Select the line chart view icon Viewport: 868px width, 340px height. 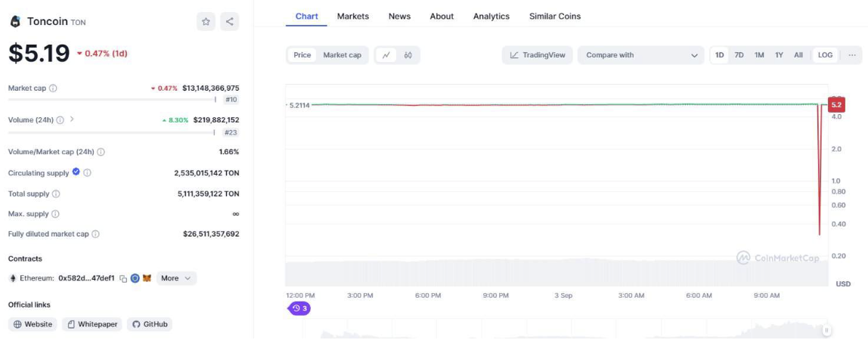pyautogui.click(x=386, y=55)
